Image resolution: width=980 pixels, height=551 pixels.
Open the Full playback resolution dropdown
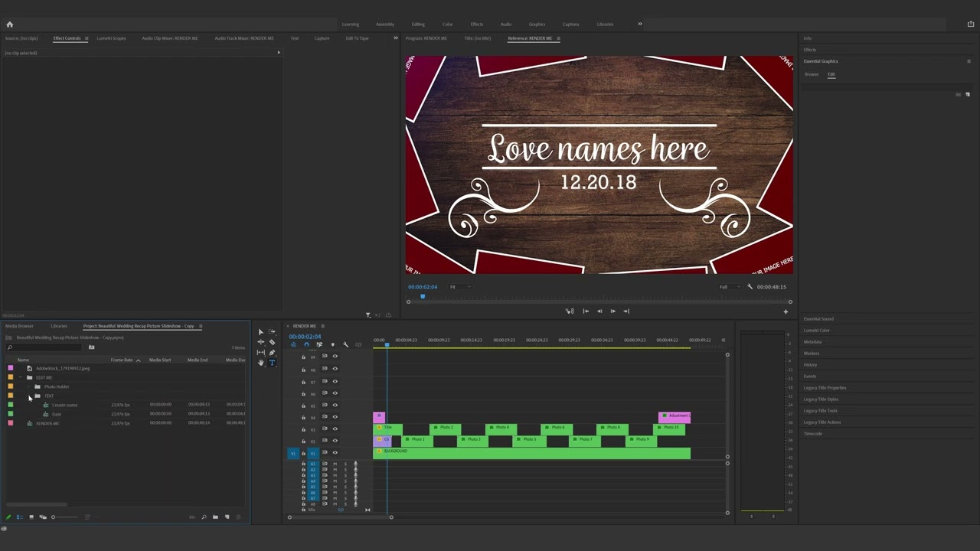click(728, 287)
